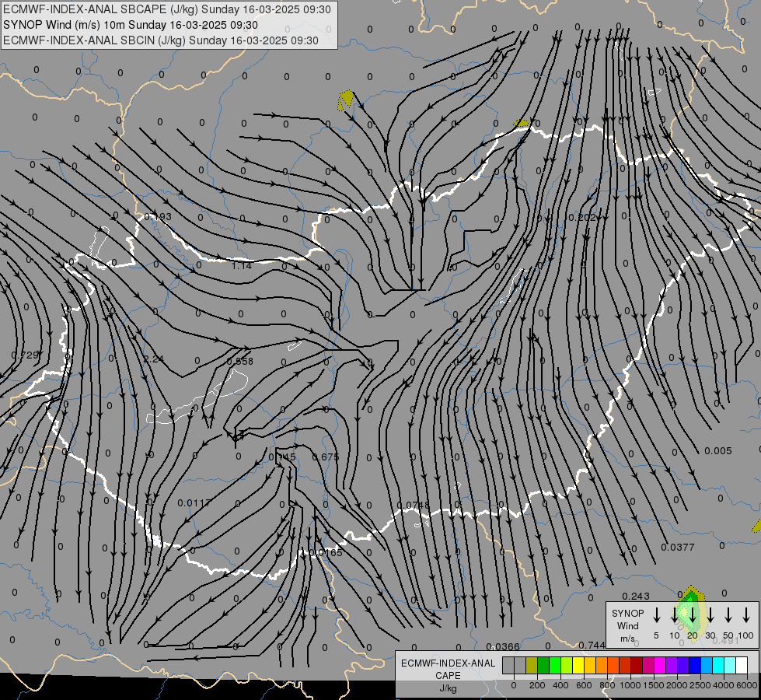Screen dimensions: 761x700
Task: Select the olive CAPE patch at map top
Action: pyautogui.click(x=346, y=100)
